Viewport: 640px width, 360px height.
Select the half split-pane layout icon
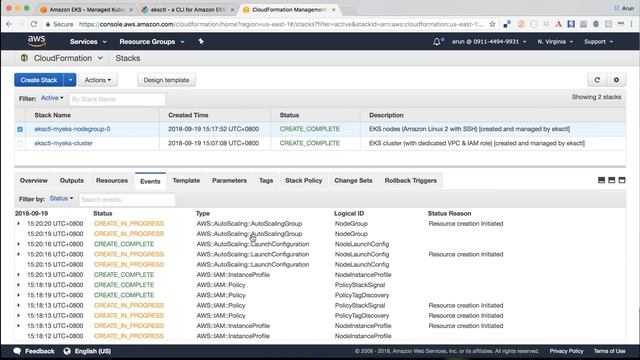pos(611,180)
